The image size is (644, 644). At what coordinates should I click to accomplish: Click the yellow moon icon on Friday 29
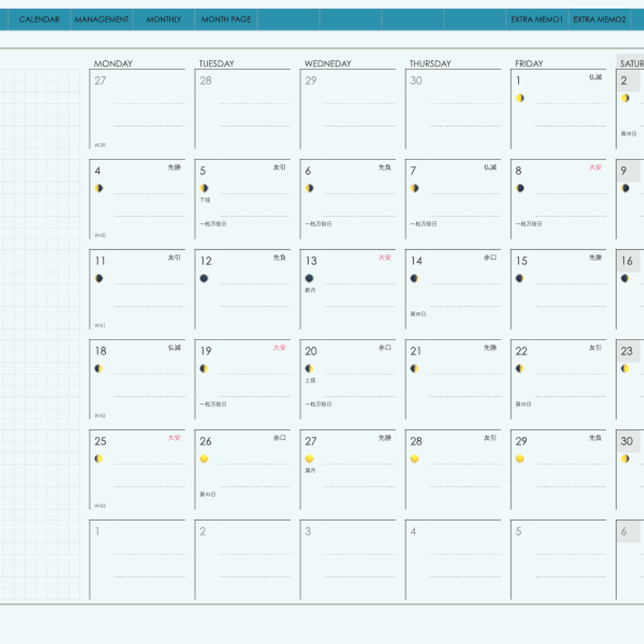[520, 458]
